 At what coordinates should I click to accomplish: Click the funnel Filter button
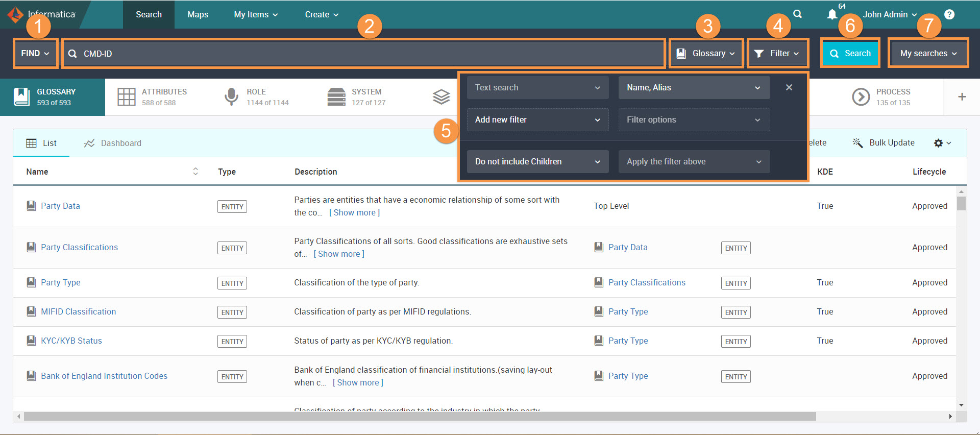coord(778,53)
